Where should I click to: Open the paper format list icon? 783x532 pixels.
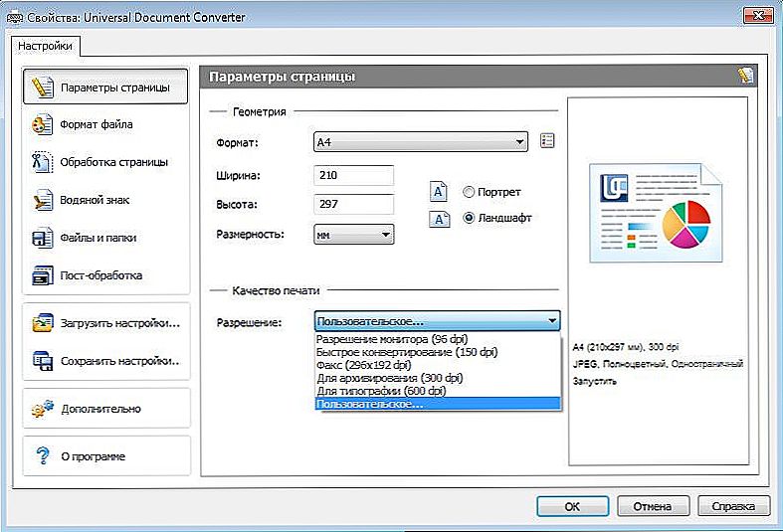547,141
